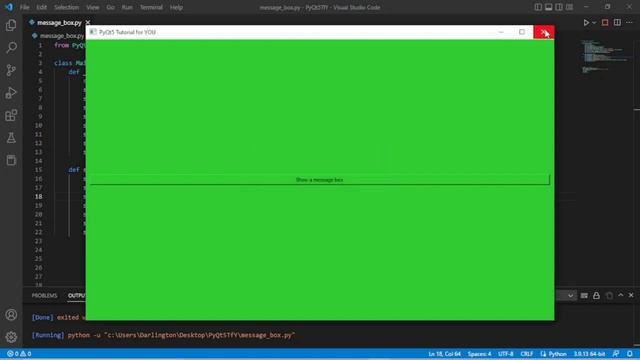
Task: Open the Accounts menu in activity bar
Action: [11, 315]
